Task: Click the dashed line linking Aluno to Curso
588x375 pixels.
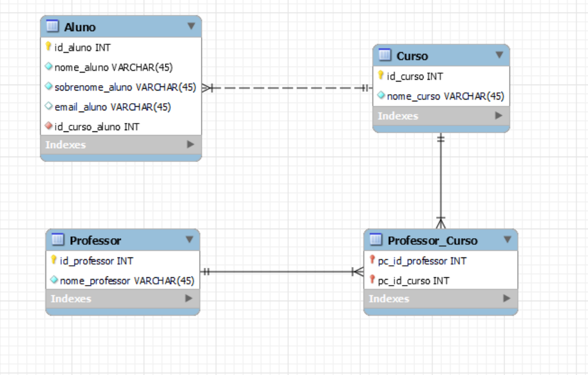Action: pos(288,88)
